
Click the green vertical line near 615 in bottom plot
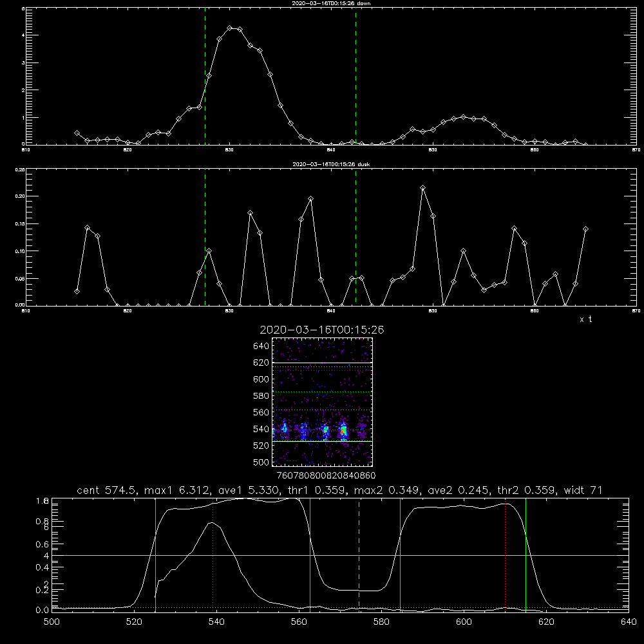pos(526,554)
